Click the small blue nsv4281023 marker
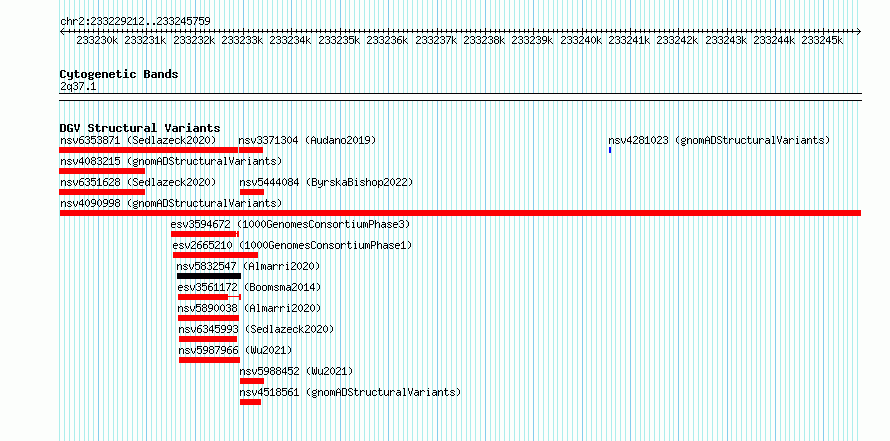This screenshot has height=441, width=890. pos(610,150)
